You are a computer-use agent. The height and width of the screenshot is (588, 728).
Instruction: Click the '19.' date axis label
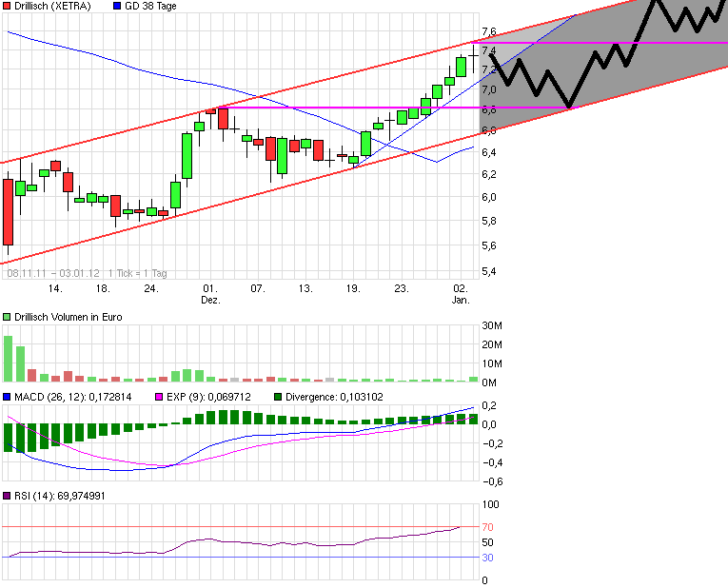click(x=353, y=288)
